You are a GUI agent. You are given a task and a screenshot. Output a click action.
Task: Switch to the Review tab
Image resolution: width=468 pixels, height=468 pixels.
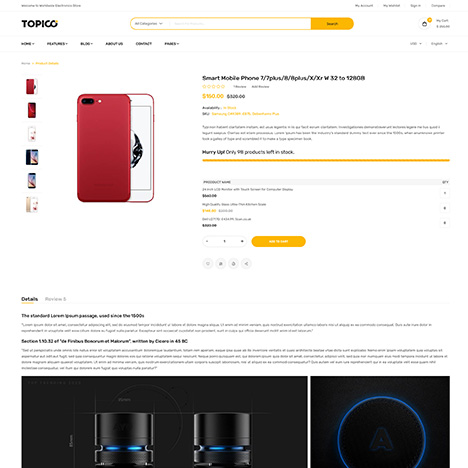click(55, 299)
